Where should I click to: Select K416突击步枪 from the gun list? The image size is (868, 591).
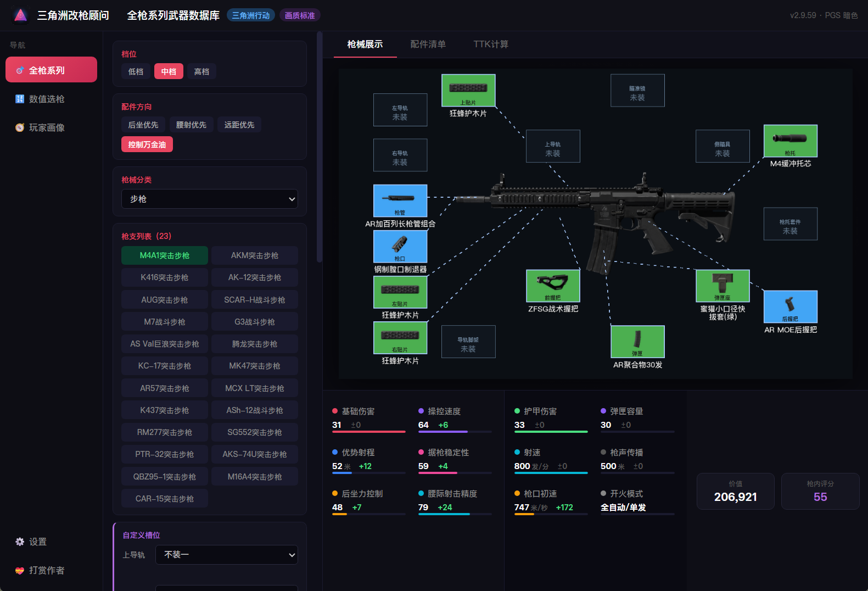pos(165,277)
